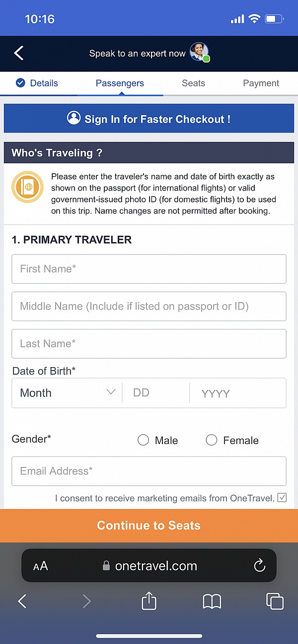Image resolution: width=298 pixels, height=644 pixels.
Task: Go back using Safari's bottom back arrow
Action: click(x=22, y=601)
